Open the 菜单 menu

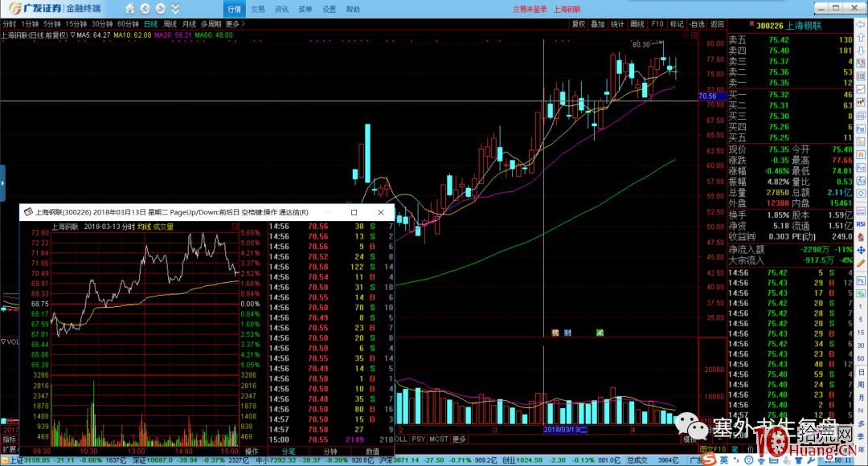tap(305, 9)
